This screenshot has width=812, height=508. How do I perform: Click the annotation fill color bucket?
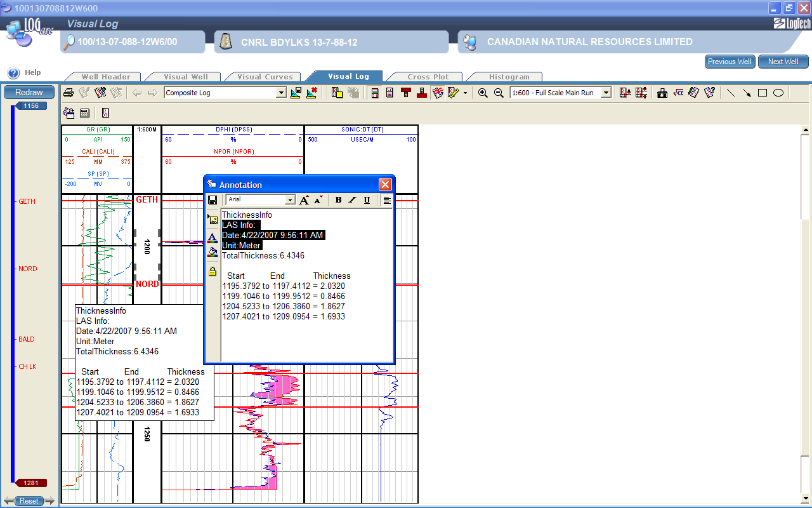(x=213, y=252)
